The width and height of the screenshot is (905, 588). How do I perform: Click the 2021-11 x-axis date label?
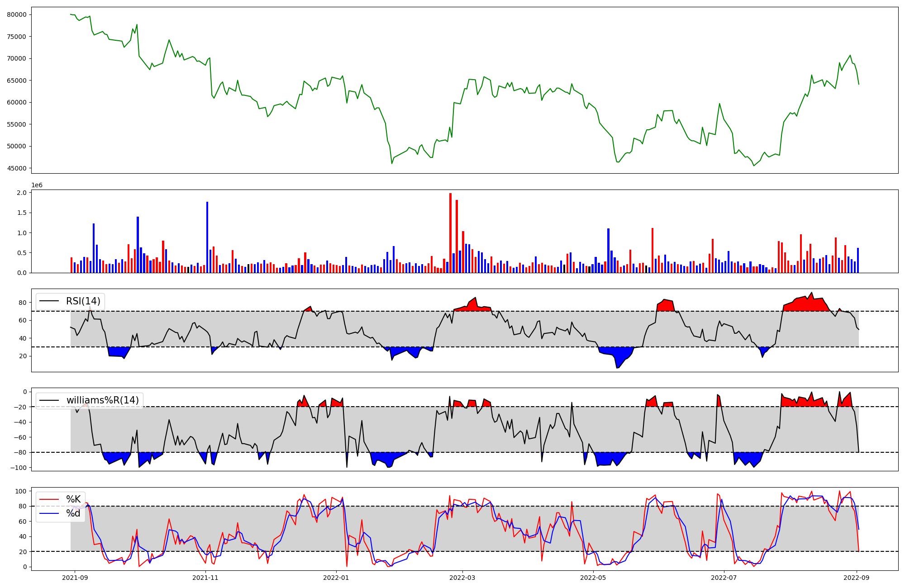205,578
